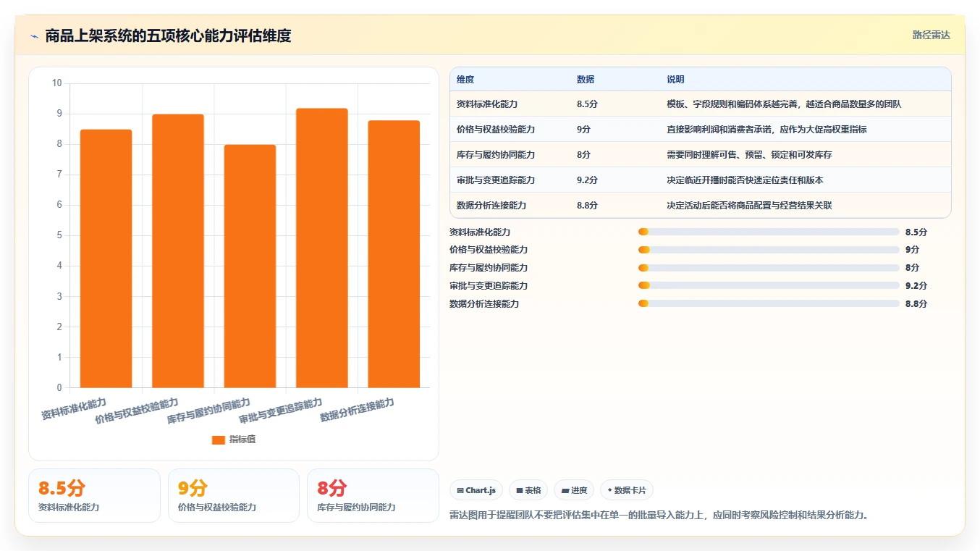The image size is (980, 551).
Task: Click the 资料标准化能力 x-axis label
Action: coord(73,410)
